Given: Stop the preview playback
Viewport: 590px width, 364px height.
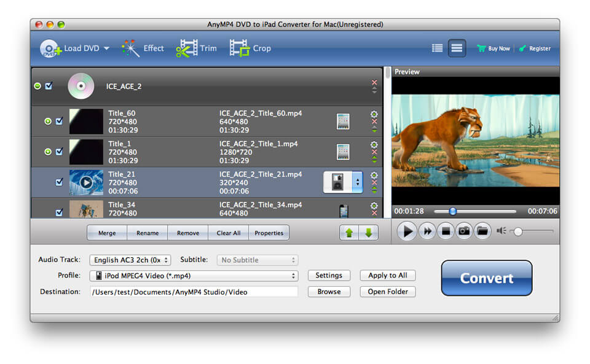Looking at the screenshot, I should [446, 231].
